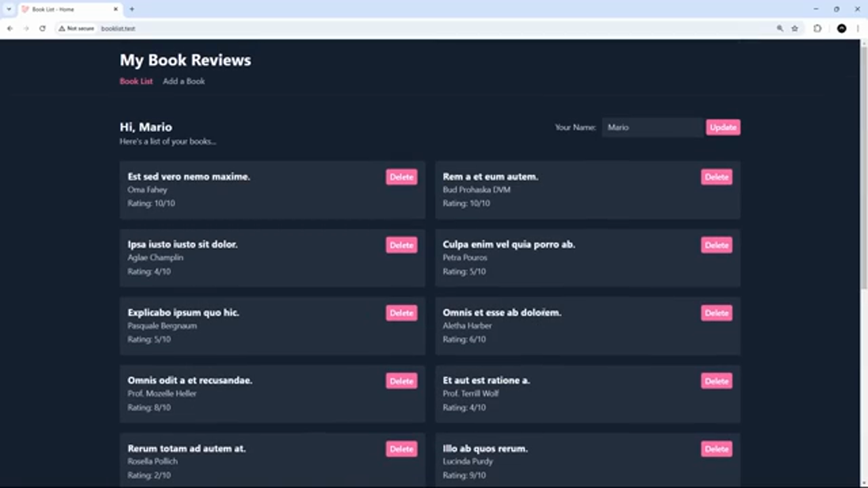Open the tab search dropdown arrow

click(x=9, y=9)
